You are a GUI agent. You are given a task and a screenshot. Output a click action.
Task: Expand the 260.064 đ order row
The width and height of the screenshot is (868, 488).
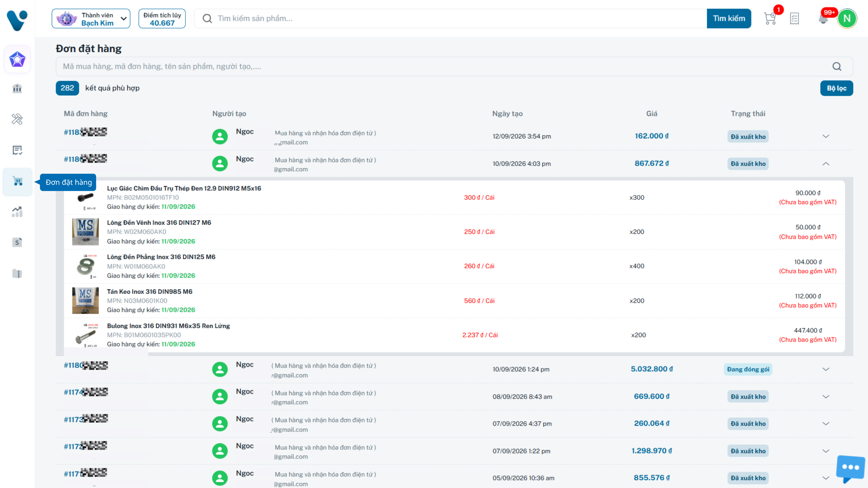pyautogui.click(x=826, y=424)
